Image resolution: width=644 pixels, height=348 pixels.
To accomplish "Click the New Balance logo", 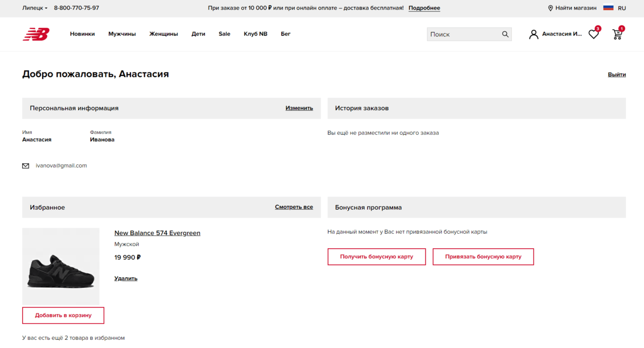I will click(x=36, y=34).
